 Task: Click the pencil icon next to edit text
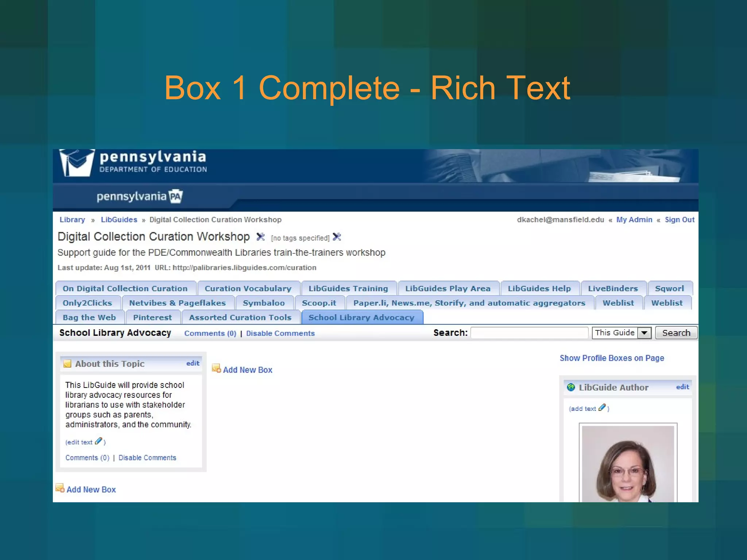pyautogui.click(x=98, y=442)
